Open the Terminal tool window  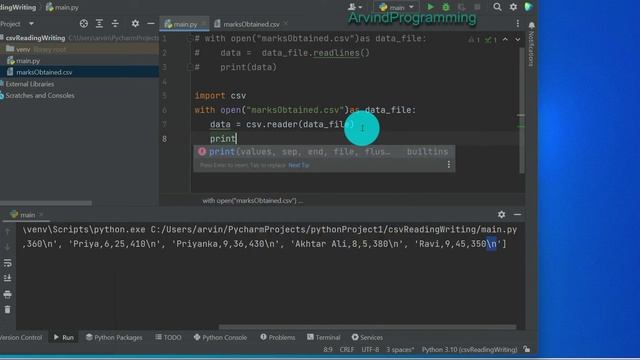pyautogui.click(x=324, y=338)
